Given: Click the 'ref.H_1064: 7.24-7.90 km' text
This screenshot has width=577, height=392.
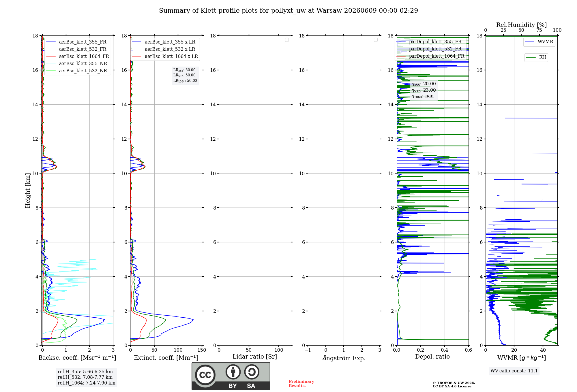Looking at the screenshot, I should (87, 383).
